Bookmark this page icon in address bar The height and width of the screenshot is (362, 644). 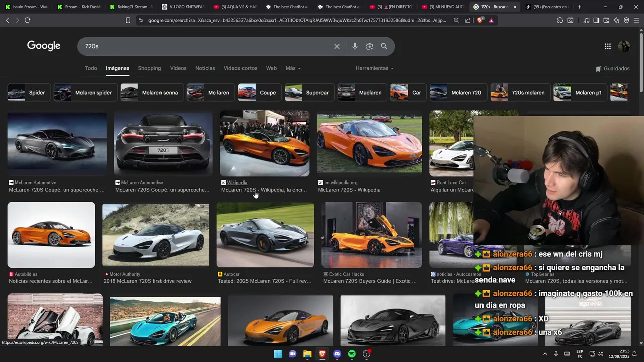pyautogui.click(x=128, y=20)
